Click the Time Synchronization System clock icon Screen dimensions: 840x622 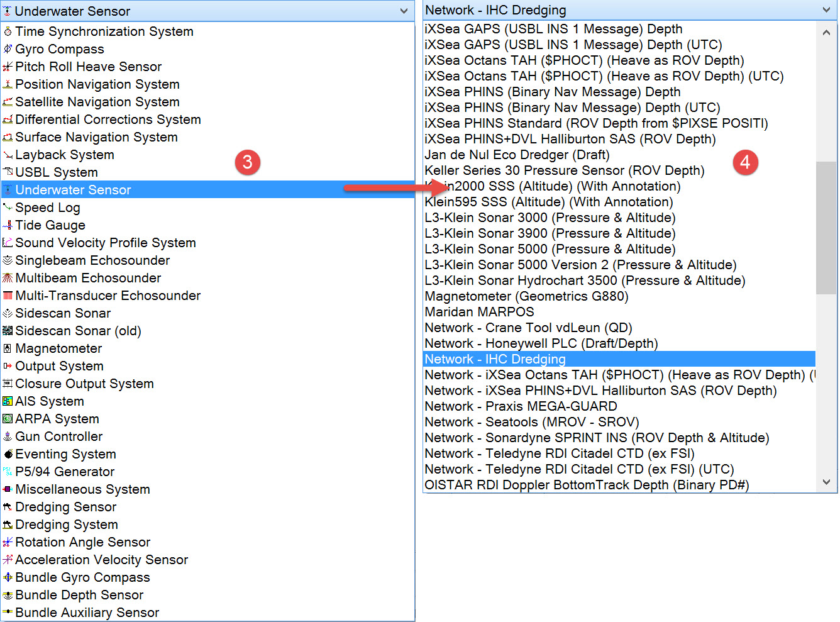click(x=8, y=31)
